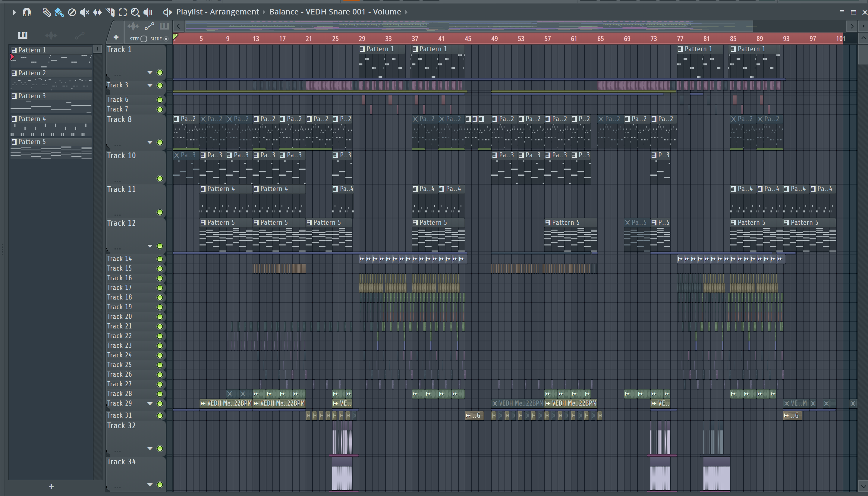The height and width of the screenshot is (496, 868).
Task: Show pattern clips in the picker panel
Action: click(x=23, y=36)
